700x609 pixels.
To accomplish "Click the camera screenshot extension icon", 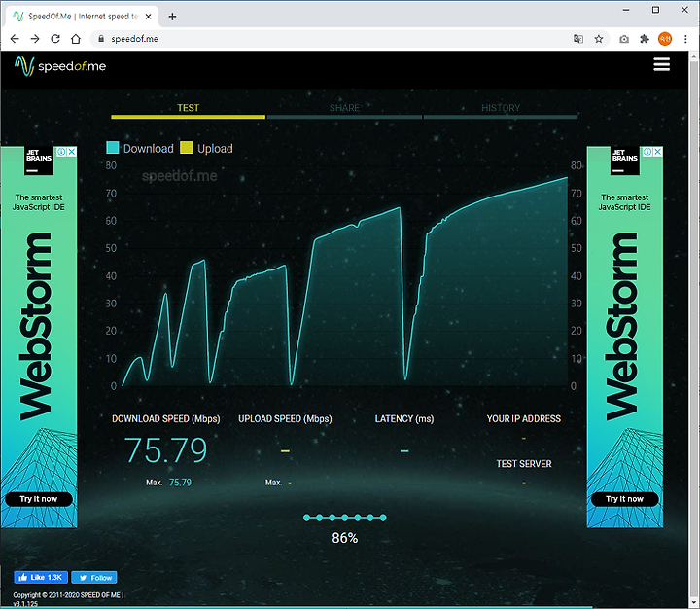I will tap(624, 39).
